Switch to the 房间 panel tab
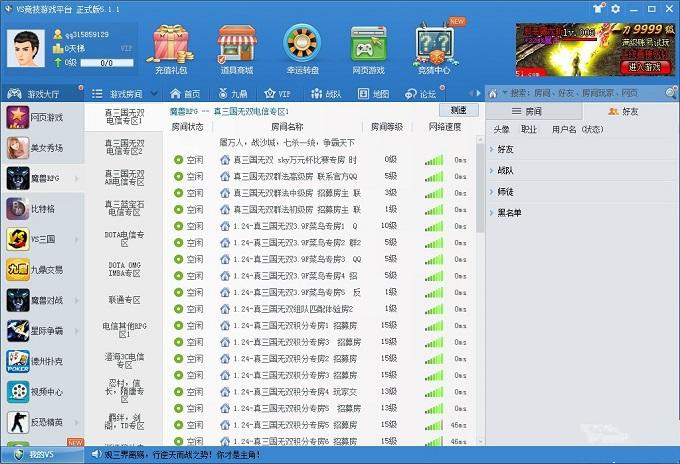The image size is (680, 464). tap(534, 111)
